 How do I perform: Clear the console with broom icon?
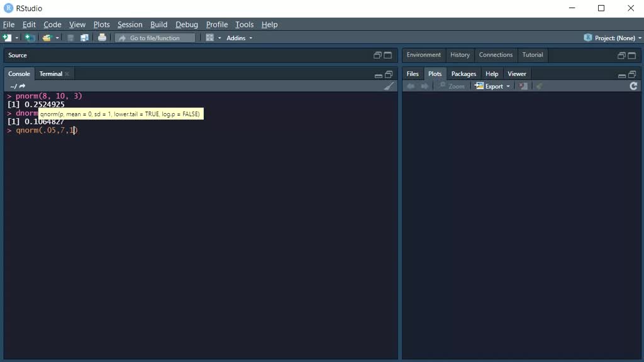[x=389, y=86]
